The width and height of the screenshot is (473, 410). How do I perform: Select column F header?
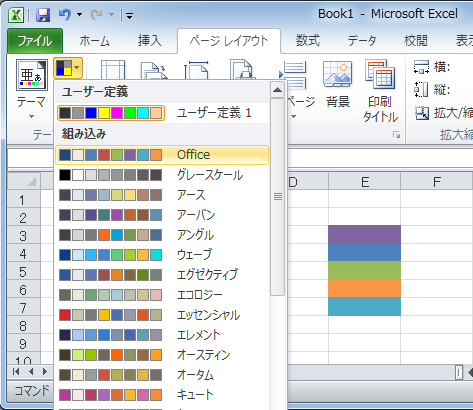pyautogui.click(x=437, y=182)
